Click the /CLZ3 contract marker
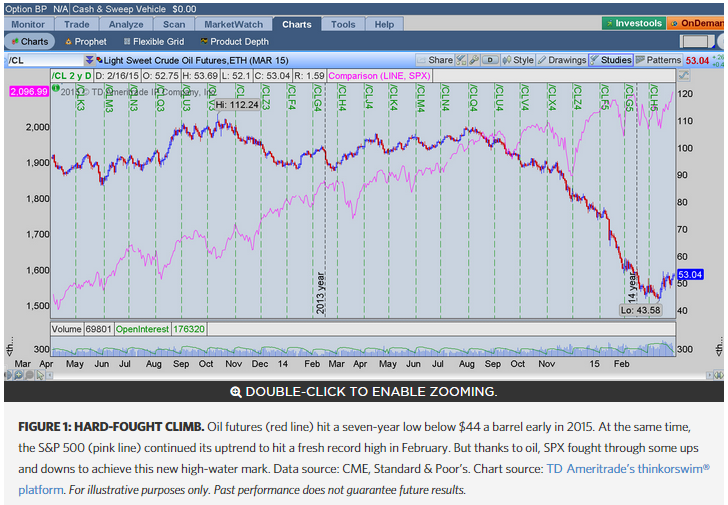 [x=266, y=97]
